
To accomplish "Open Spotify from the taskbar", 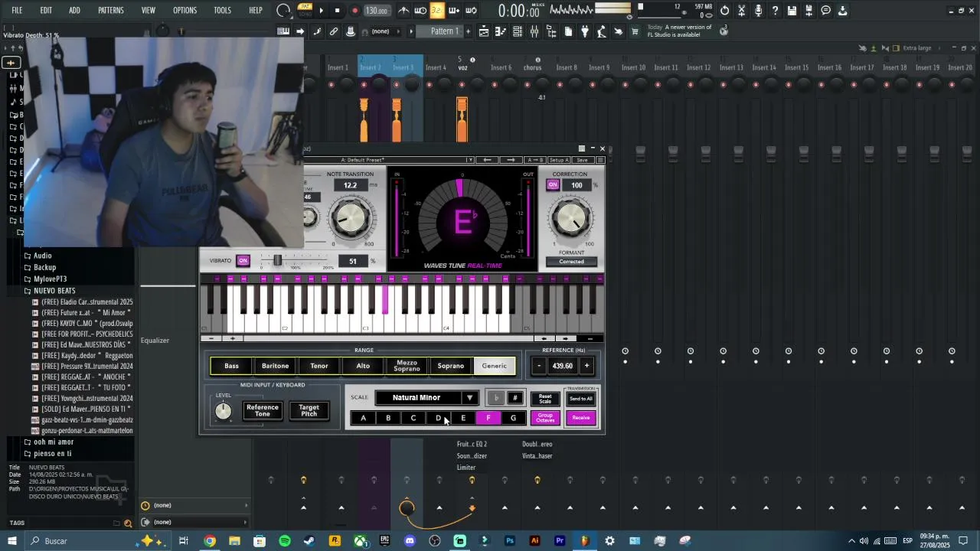I will click(285, 541).
